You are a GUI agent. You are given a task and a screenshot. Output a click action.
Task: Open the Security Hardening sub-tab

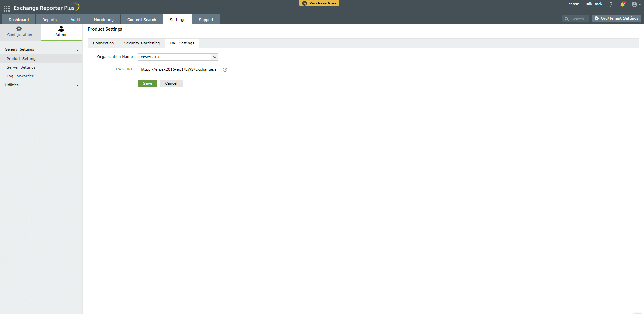142,43
